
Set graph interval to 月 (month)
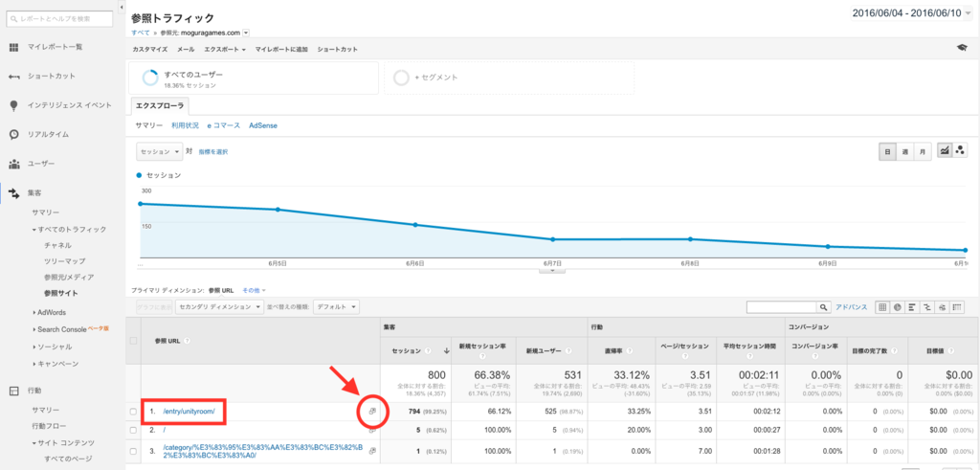tap(922, 150)
